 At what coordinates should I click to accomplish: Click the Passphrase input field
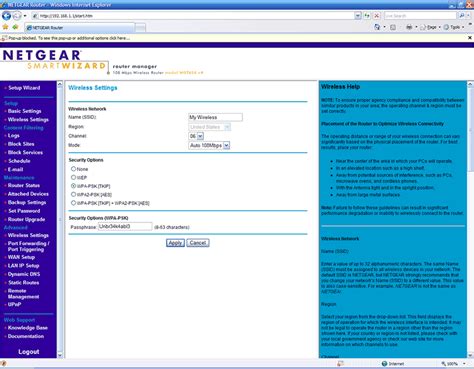coord(125,227)
